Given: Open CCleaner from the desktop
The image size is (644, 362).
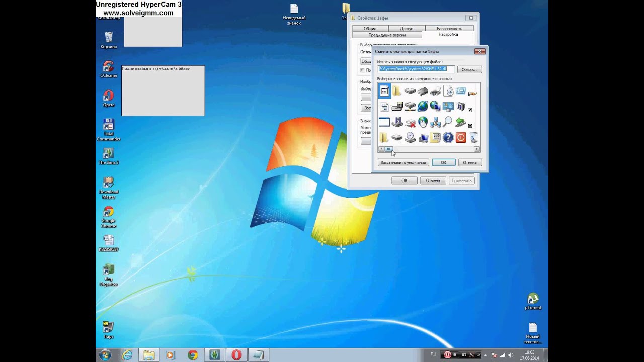Looking at the screenshot, I should coord(109,69).
